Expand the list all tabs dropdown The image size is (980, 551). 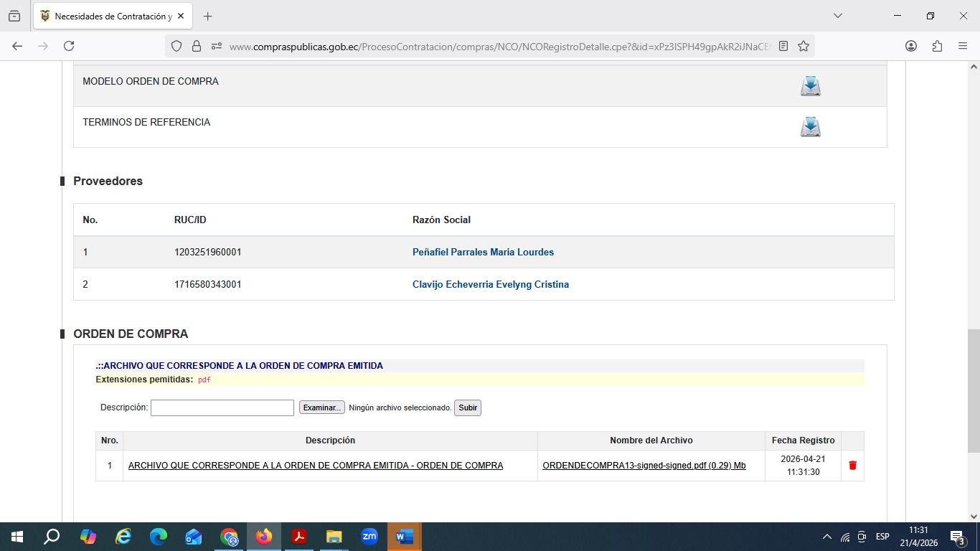(837, 16)
